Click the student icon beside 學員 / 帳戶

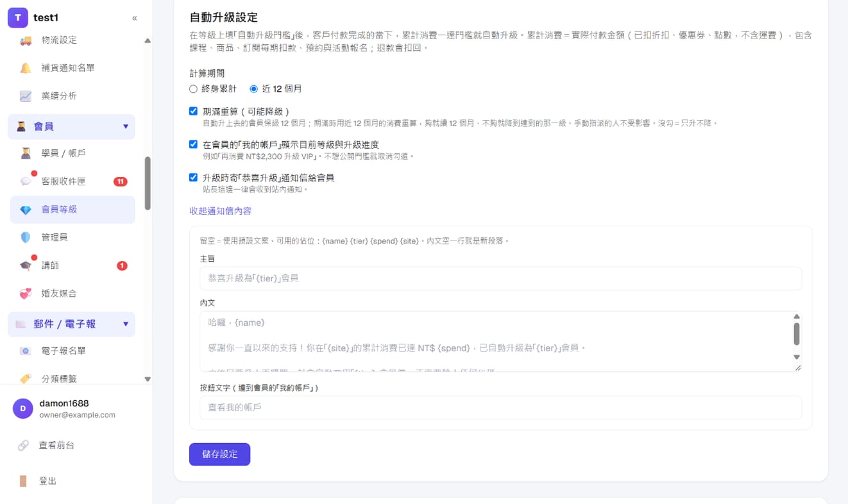coord(26,153)
